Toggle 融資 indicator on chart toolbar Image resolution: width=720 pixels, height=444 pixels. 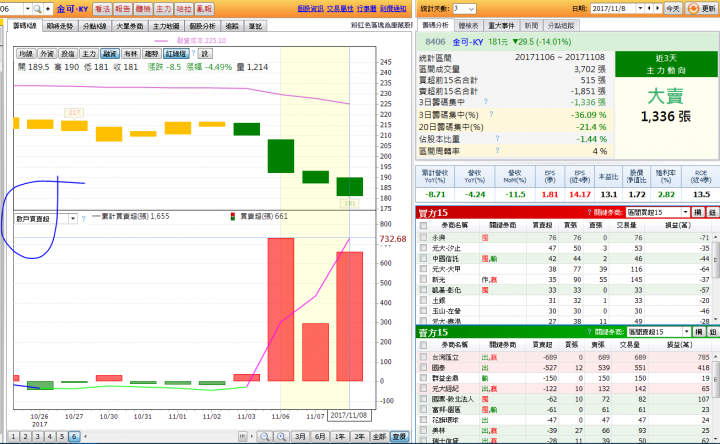pos(109,54)
